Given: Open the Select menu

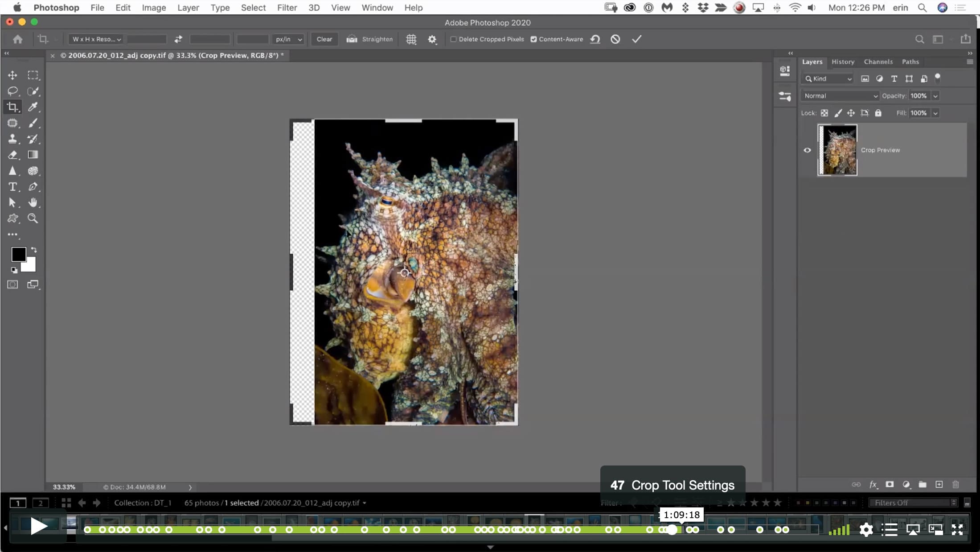Looking at the screenshot, I should [x=253, y=8].
